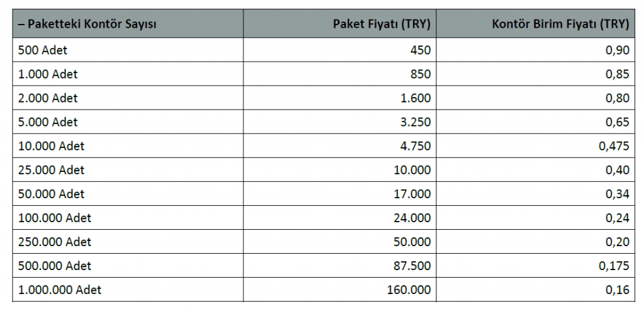644x311 pixels.
Task: Click the 250.000 Adet row label
Action: click(x=128, y=242)
